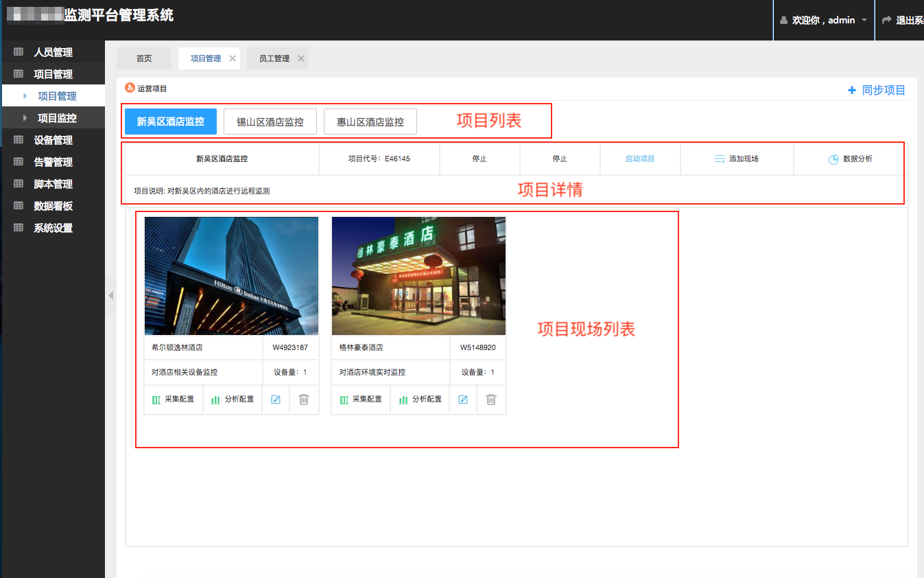Switch to the 首页 tab
This screenshot has width=924, height=578.
(x=144, y=59)
